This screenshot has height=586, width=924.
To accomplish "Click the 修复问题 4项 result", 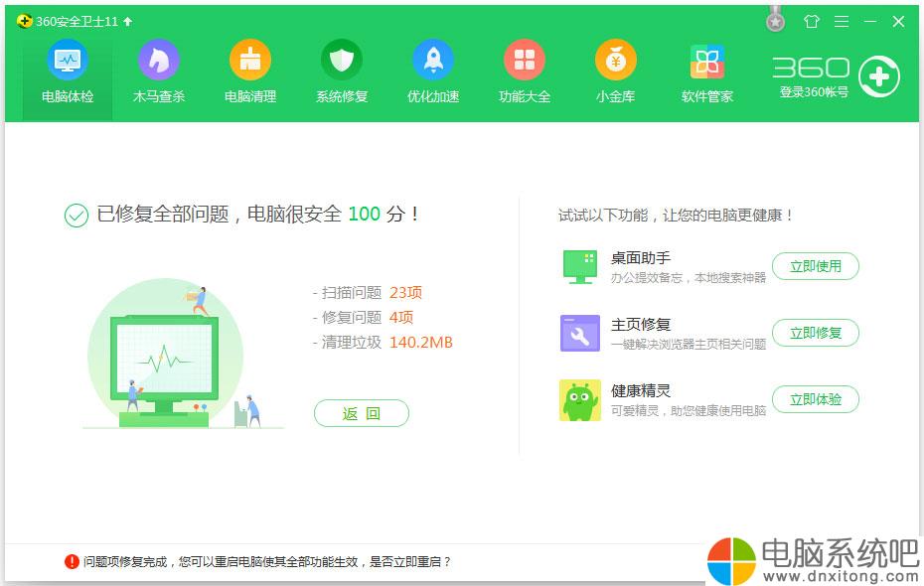I will pyautogui.click(x=363, y=318).
